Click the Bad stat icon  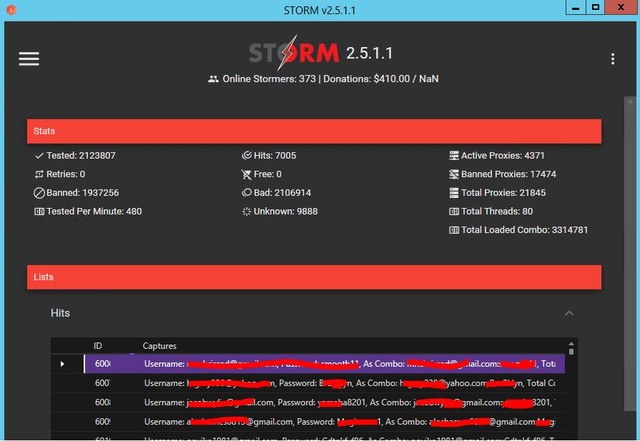247,193
